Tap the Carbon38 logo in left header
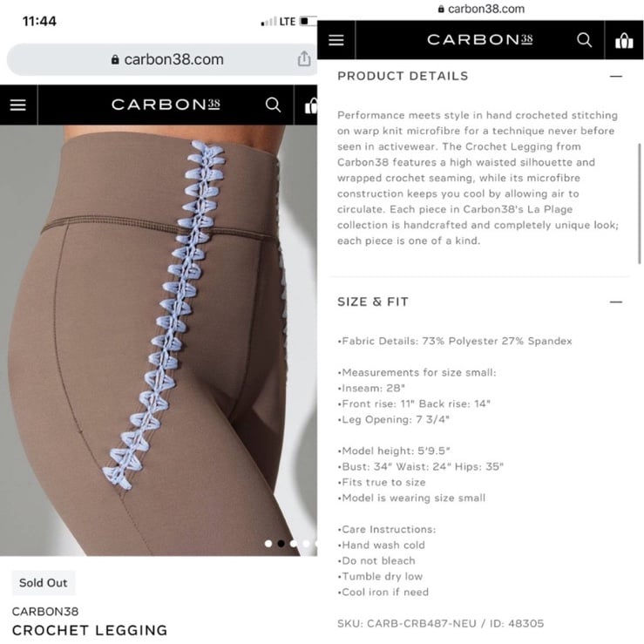644x644 pixels. click(166, 105)
